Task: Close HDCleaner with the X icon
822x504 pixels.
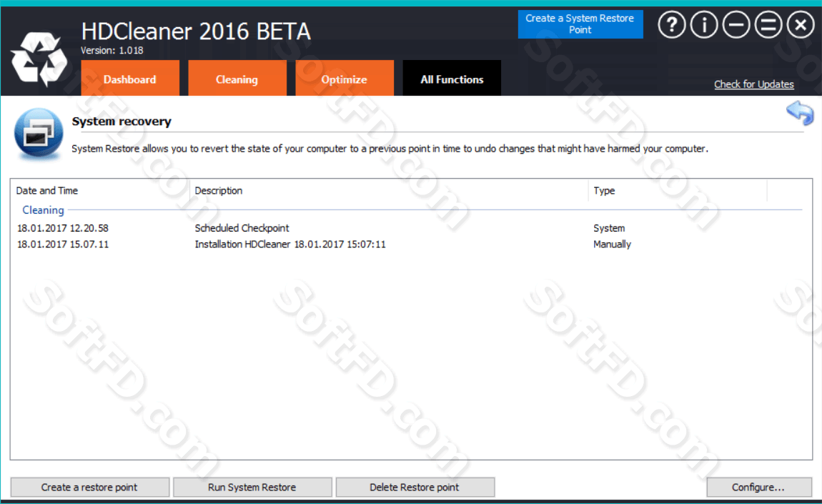Action: click(x=801, y=24)
